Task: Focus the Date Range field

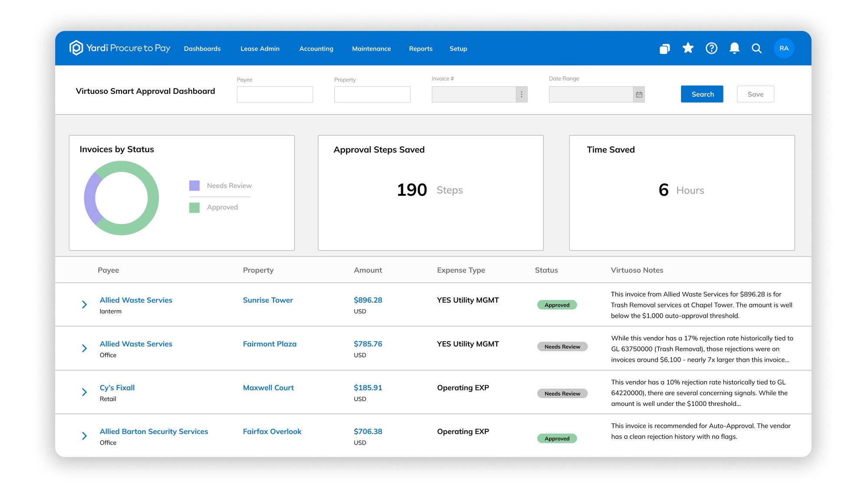Action: (x=591, y=95)
